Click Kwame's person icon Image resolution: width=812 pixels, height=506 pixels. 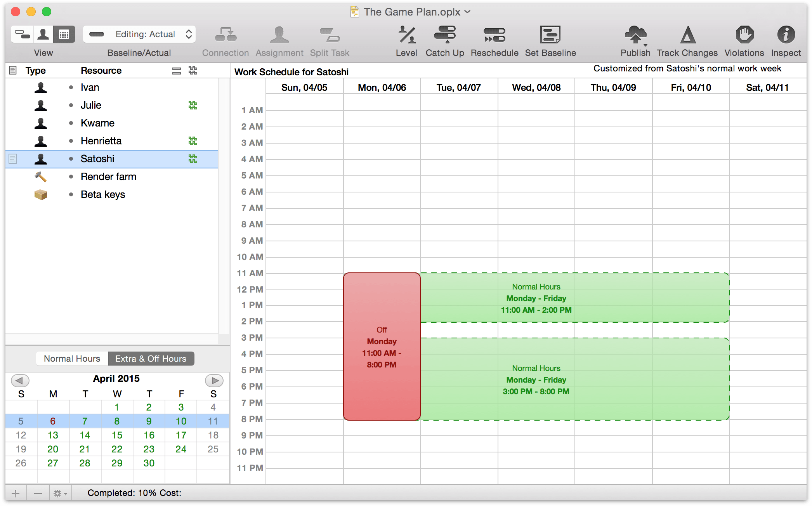click(41, 123)
